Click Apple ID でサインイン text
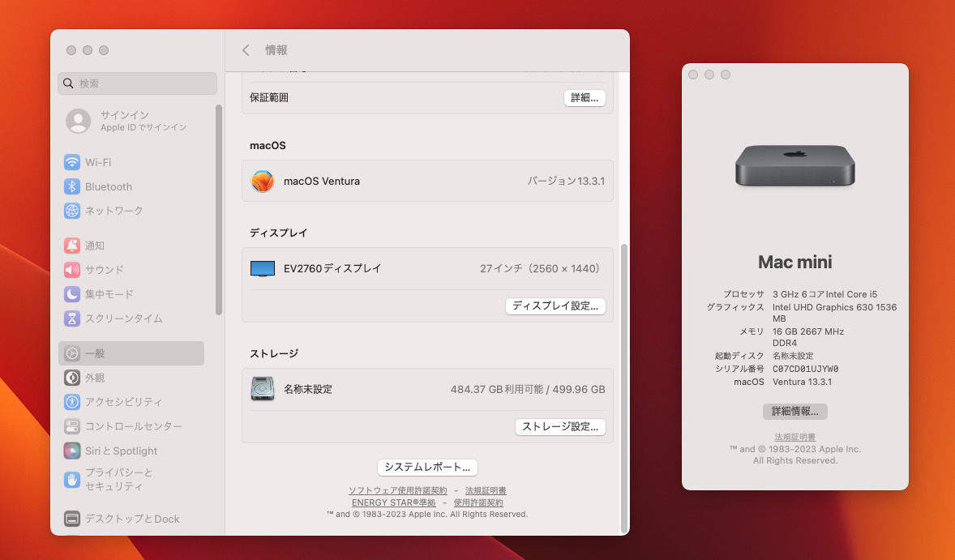955x560 pixels. 143,127
